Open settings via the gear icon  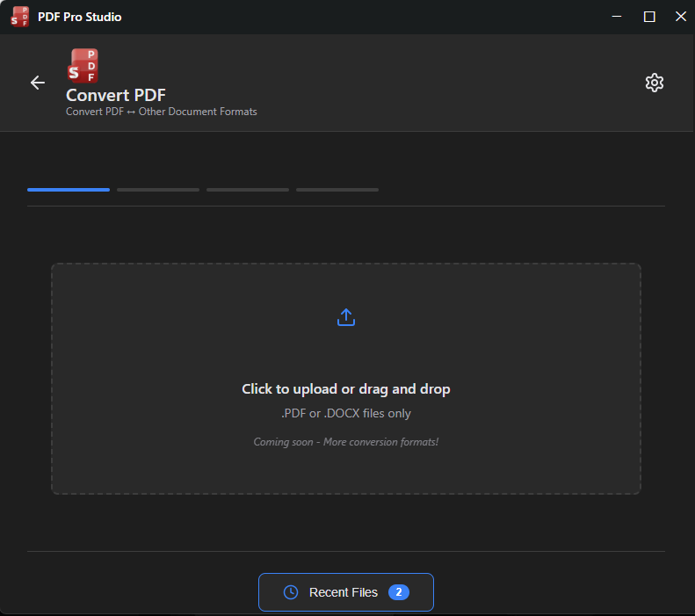[x=655, y=83]
